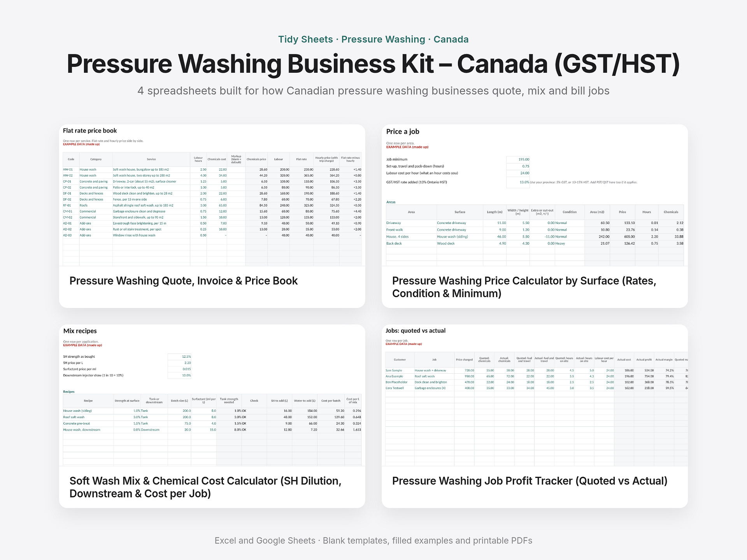Click 'Pressure Washing Quote, Invoice & Price Book' title
The height and width of the screenshot is (560, 747).
[x=184, y=281]
